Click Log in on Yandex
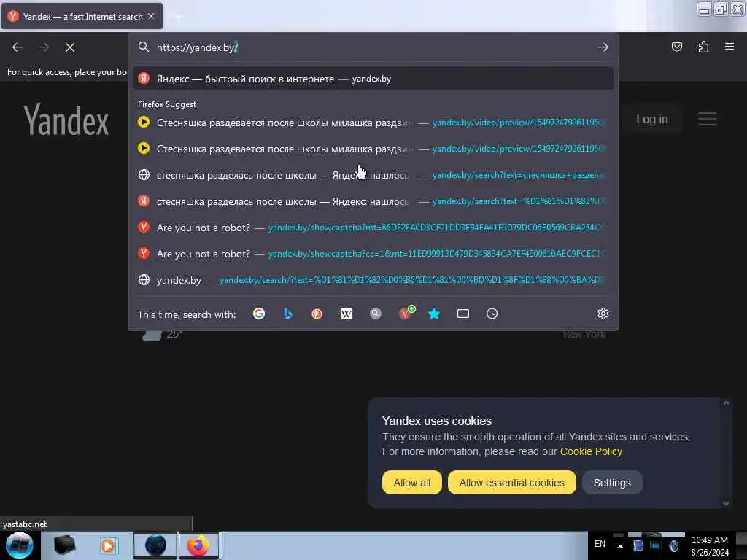Screen dimensions: 747x560 click(651, 119)
